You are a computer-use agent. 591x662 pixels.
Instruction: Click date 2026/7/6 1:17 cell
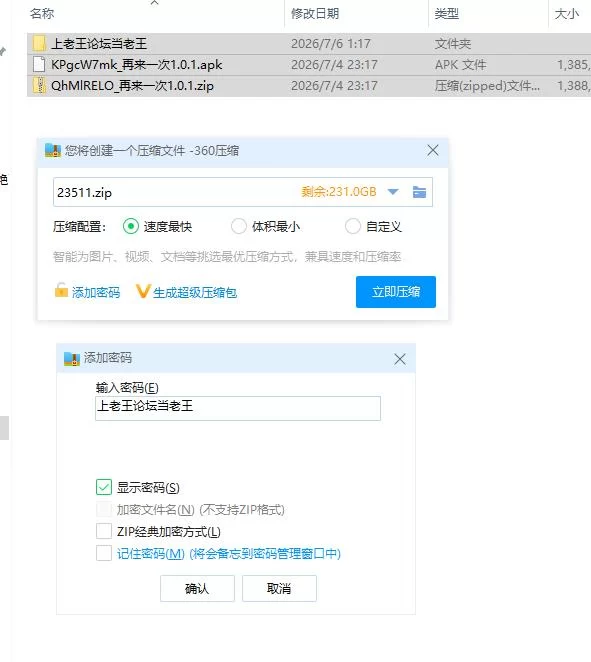331,43
